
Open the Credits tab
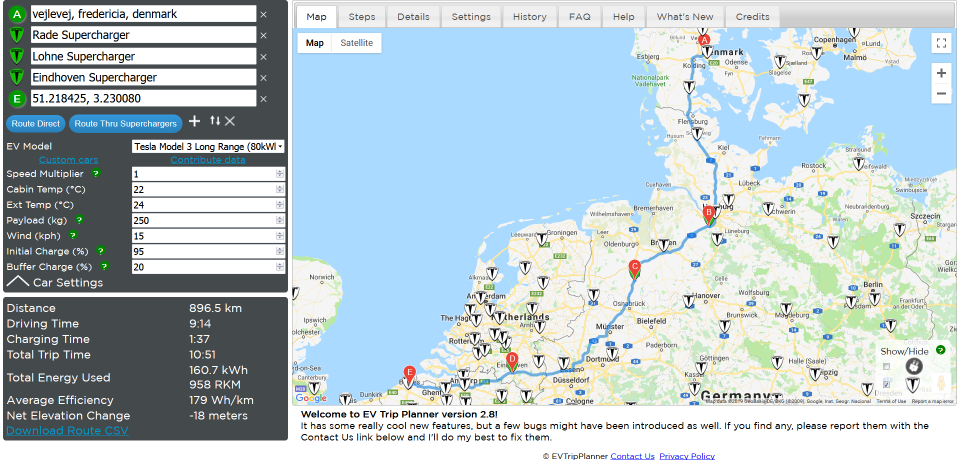coord(752,17)
